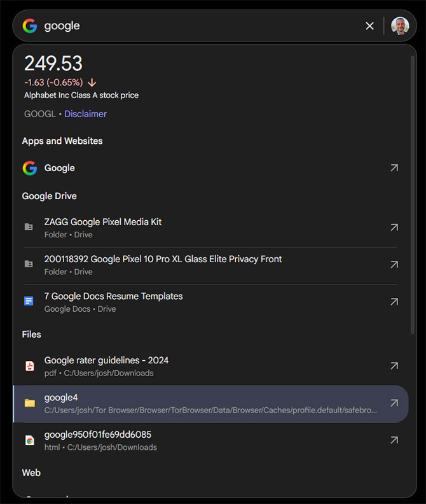The height and width of the screenshot is (504, 426).
Task: Open the google4 folder result
Action: click(x=210, y=404)
